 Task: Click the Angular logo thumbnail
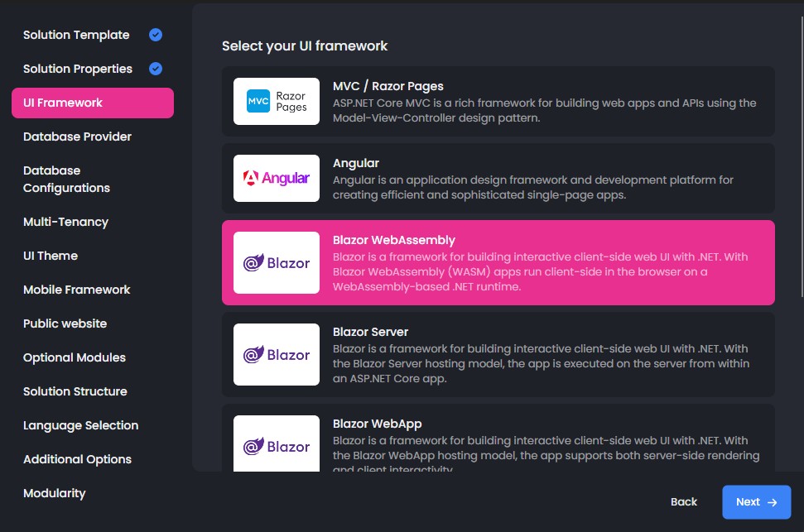(x=277, y=179)
